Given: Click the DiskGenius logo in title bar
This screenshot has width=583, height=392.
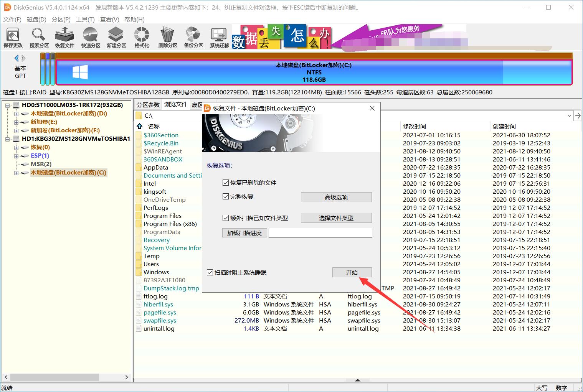Looking at the screenshot, I should tap(7, 7).
